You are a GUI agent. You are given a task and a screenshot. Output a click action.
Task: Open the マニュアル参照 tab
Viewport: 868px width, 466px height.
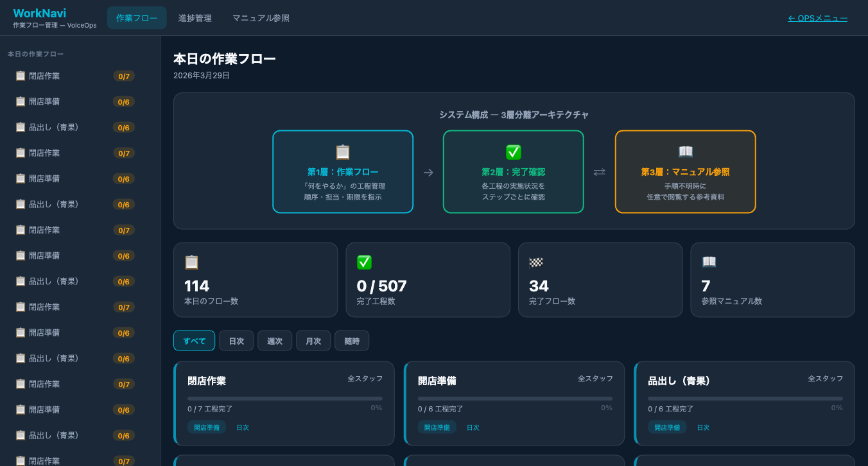coord(260,18)
